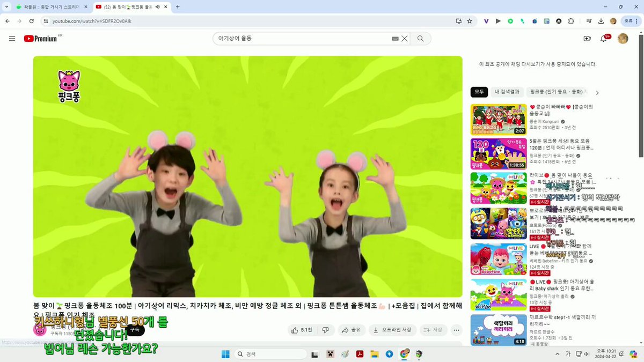Click the Chrome profile avatar
The image size is (644, 362).
[613, 21]
